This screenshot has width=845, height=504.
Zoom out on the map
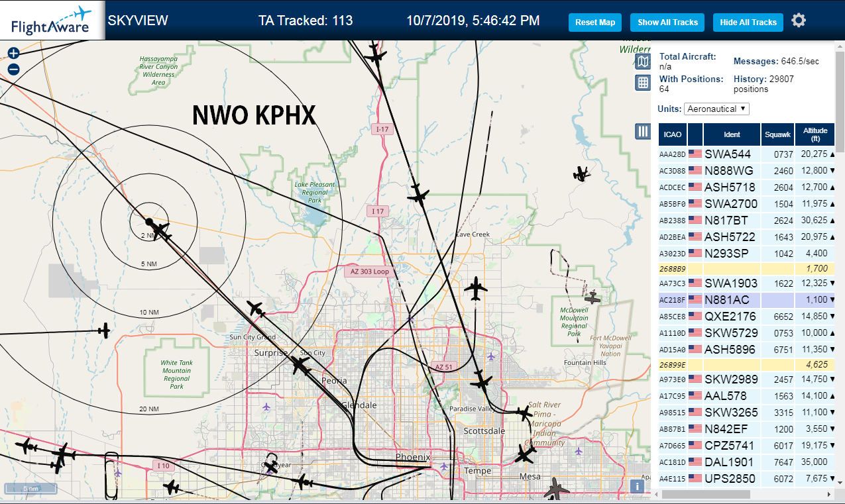pos(13,69)
